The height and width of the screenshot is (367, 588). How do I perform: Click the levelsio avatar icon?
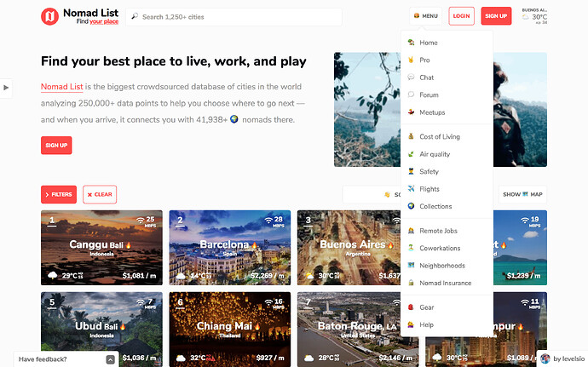545,358
